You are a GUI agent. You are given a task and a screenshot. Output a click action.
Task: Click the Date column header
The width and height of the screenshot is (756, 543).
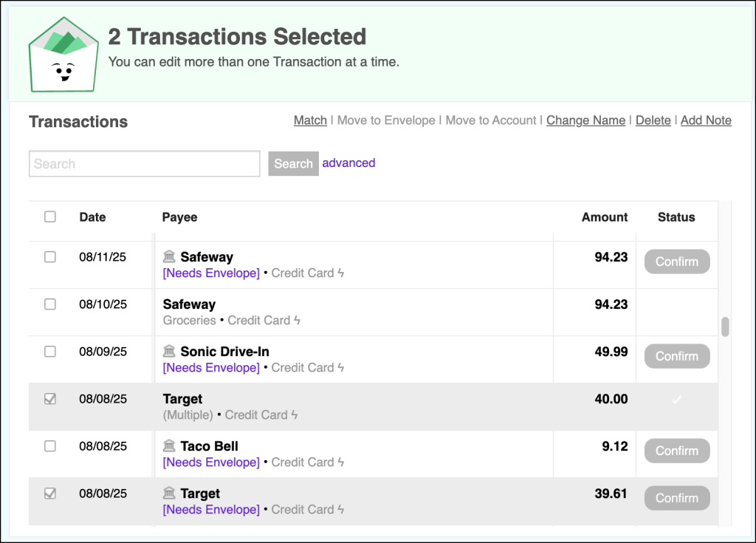92,217
